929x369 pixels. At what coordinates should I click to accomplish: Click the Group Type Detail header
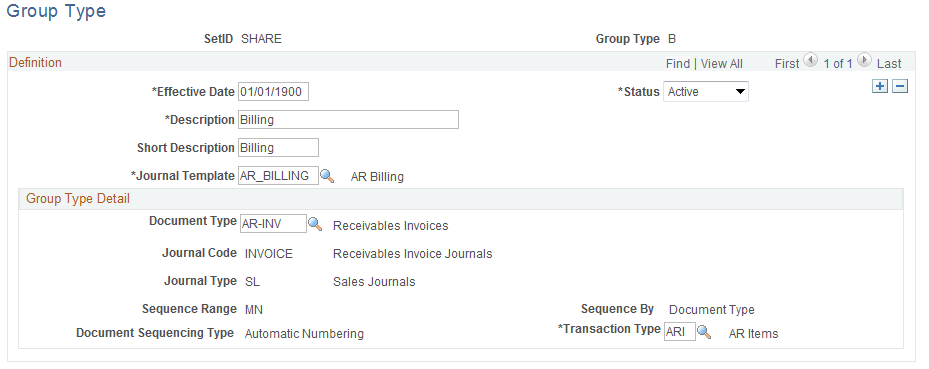(78, 198)
